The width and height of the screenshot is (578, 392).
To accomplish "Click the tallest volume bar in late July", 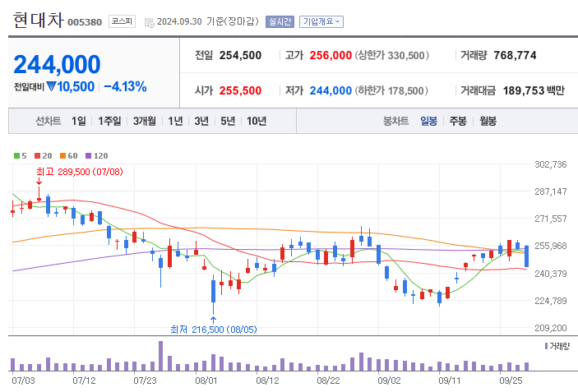I will (160, 356).
